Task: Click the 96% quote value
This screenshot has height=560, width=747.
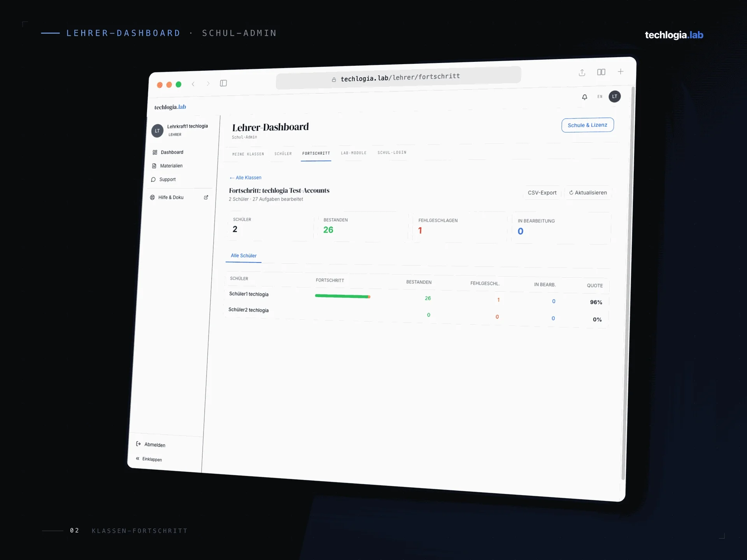Action: pyautogui.click(x=596, y=302)
